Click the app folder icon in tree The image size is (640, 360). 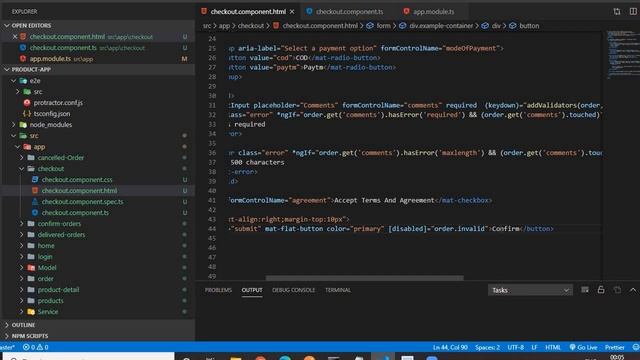tap(27, 147)
